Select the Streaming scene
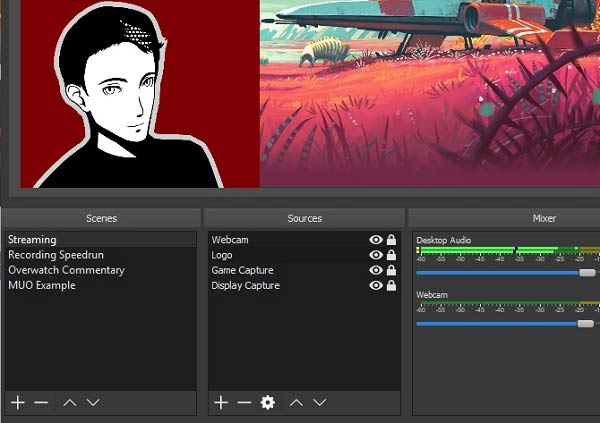Viewport: 600px width, 423px height. pyautogui.click(x=101, y=240)
